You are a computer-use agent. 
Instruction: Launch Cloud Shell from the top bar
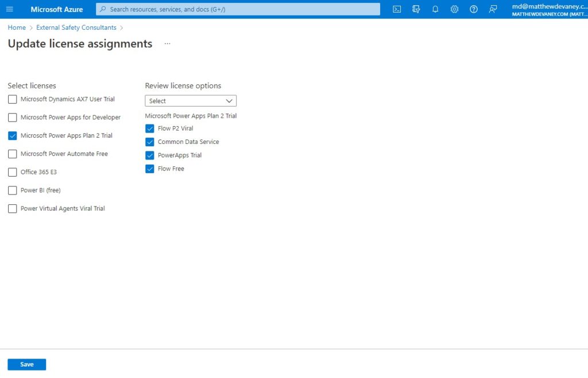coord(397,9)
